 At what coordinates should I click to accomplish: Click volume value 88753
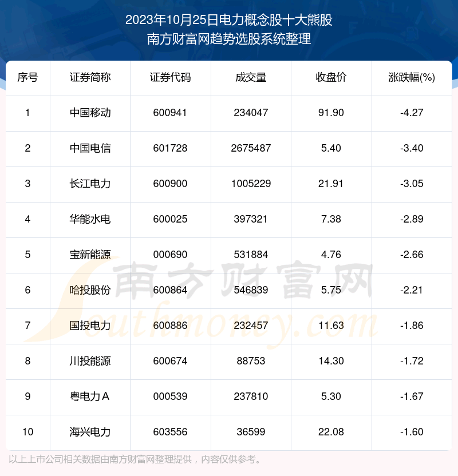tap(251, 361)
